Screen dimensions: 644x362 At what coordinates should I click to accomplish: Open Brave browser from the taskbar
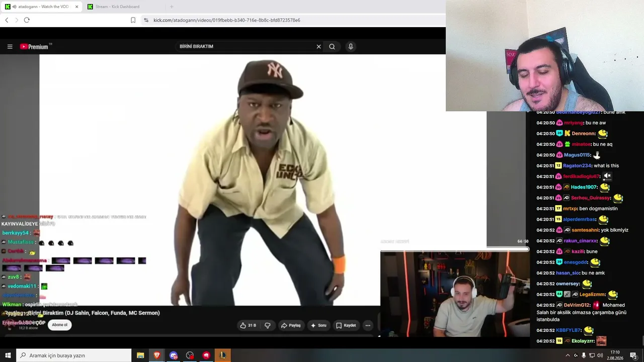tap(157, 355)
